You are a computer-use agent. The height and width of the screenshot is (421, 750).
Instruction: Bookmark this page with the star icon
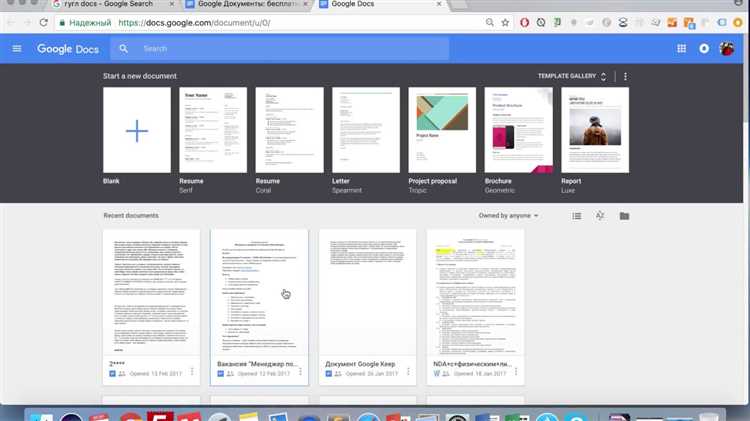(x=505, y=22)
